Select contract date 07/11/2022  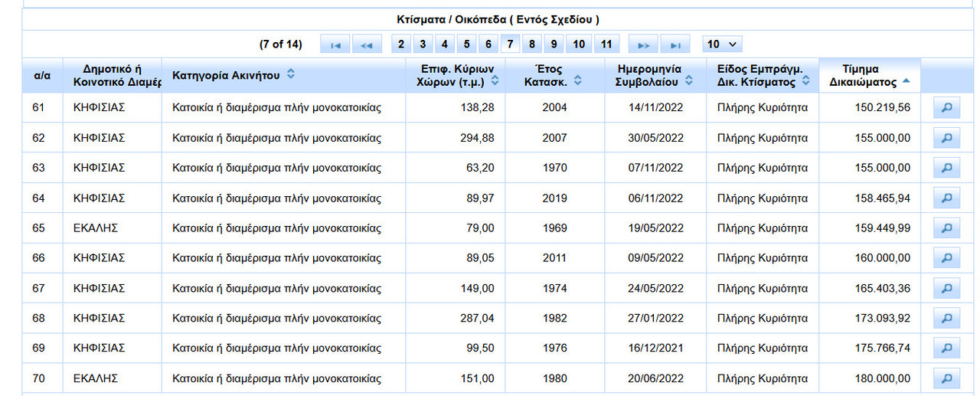click(655, 168)
